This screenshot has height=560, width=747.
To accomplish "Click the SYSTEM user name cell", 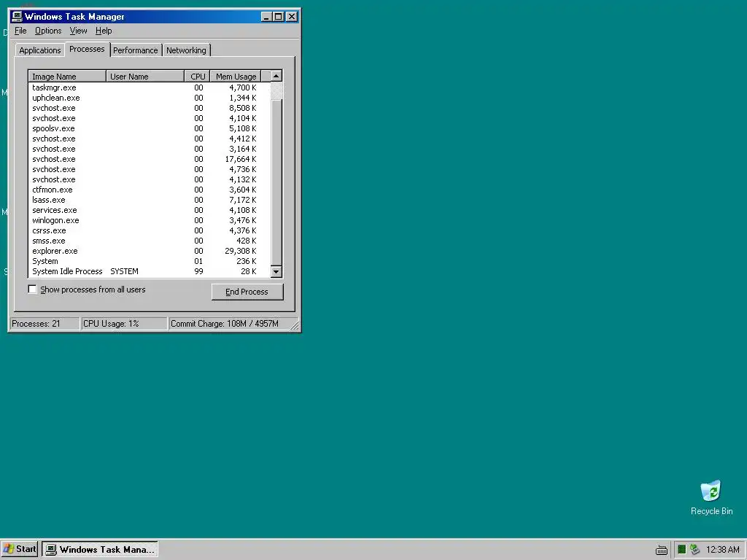I will [x=124, y=271].
